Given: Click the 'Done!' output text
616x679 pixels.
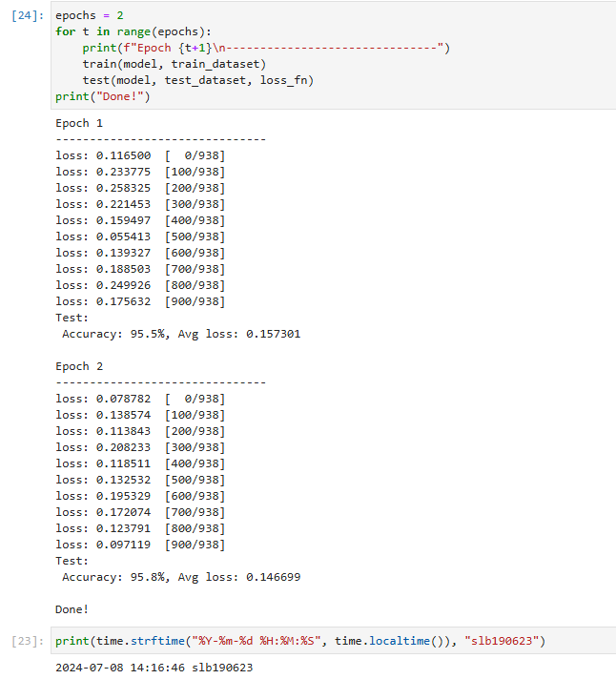Looking at the screenshot, I should [x=72, y=609].
